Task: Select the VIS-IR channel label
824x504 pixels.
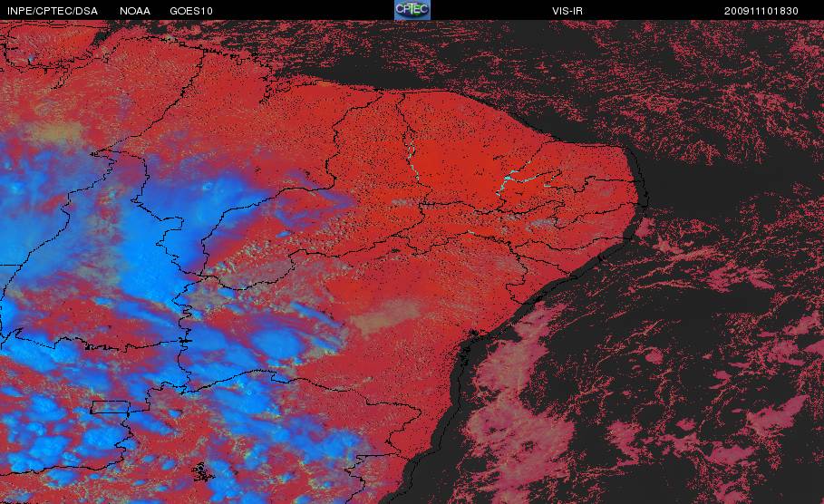Action: (567, 11)
